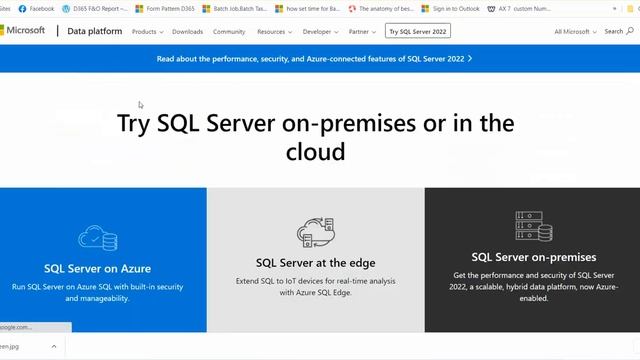
Task: Expand the Developer menu
Action: click(x=320, y=31)
